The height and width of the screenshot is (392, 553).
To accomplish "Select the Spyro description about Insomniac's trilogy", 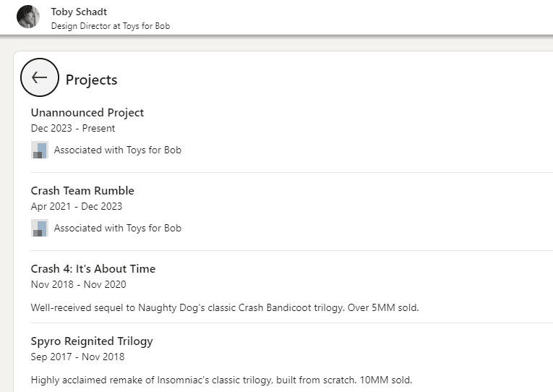I will click(x=221, y=380).
